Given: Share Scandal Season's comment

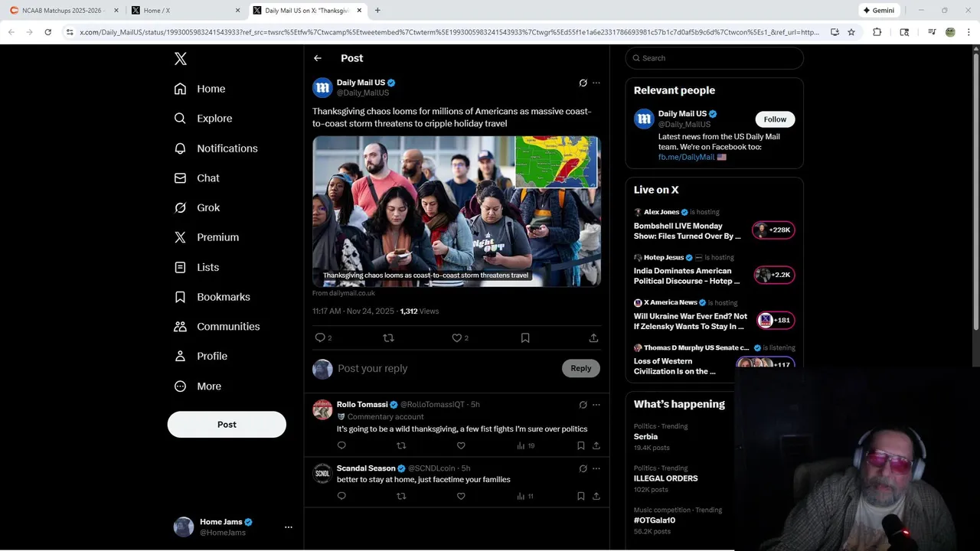Looking at the screenshot, I should click(x=596, y=496).
